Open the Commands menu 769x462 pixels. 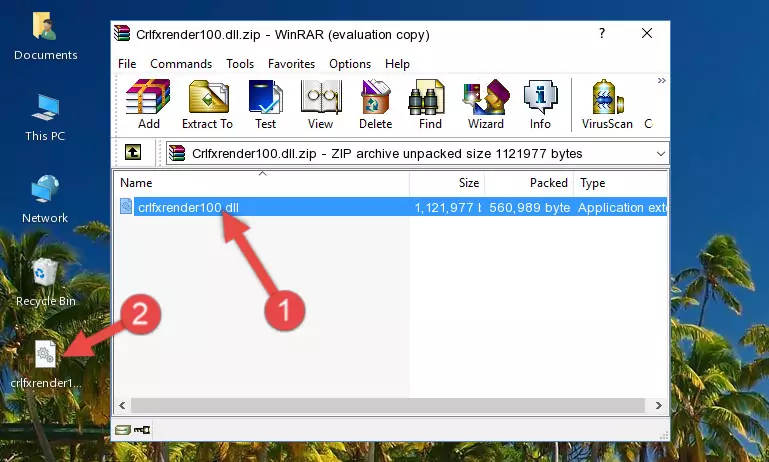pyautogui.click(x=181, y=64)
